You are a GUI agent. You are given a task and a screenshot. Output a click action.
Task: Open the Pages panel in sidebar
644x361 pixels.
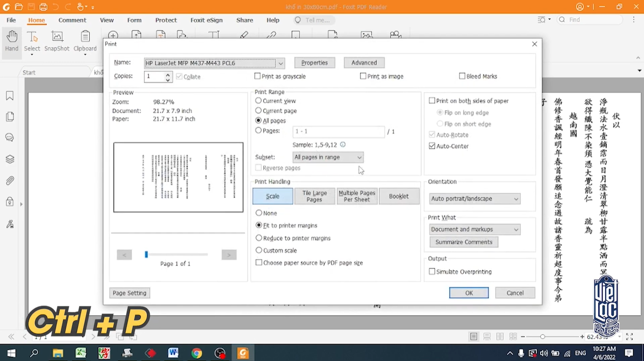(10, 117)
